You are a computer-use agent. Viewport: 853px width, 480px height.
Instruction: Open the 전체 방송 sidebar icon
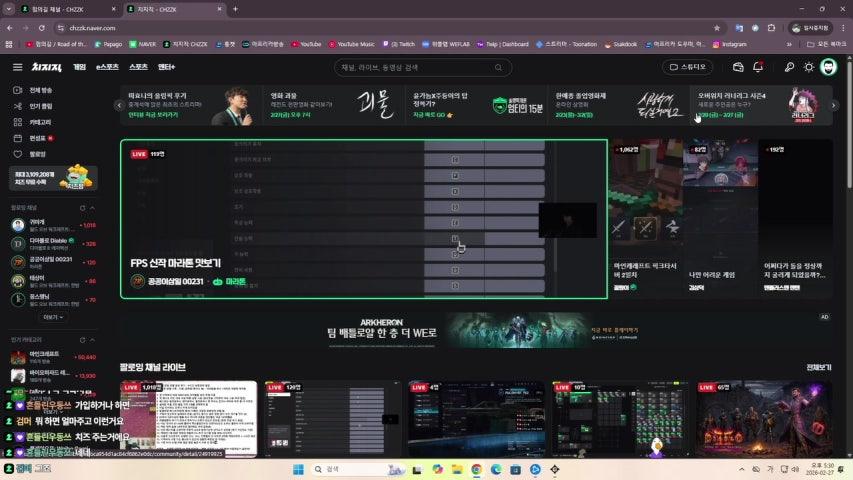(17, 90)
